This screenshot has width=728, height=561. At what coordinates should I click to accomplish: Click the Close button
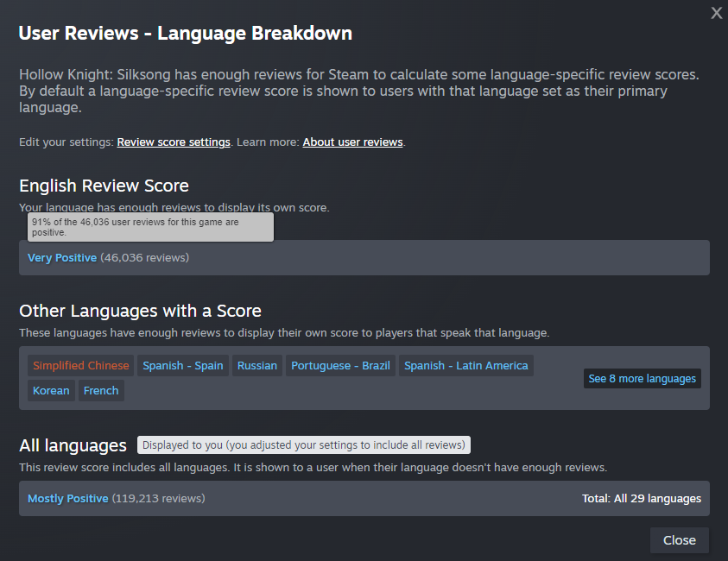coord(680,540)
